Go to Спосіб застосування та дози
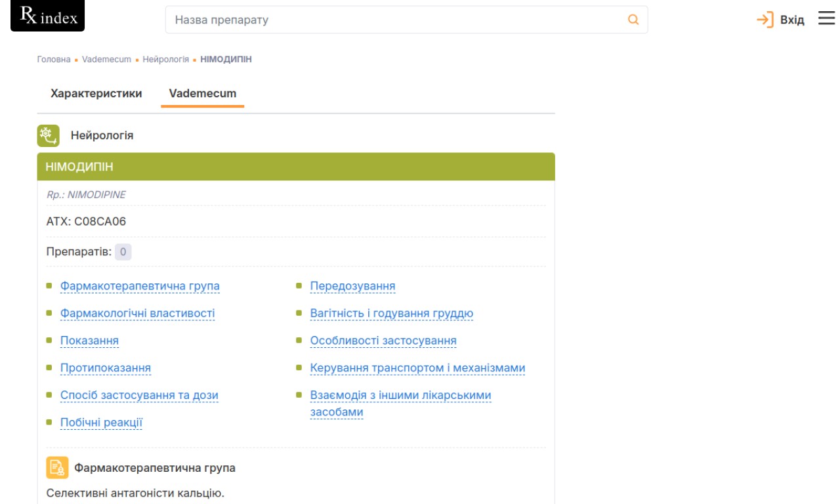 [x=139, y=395]
